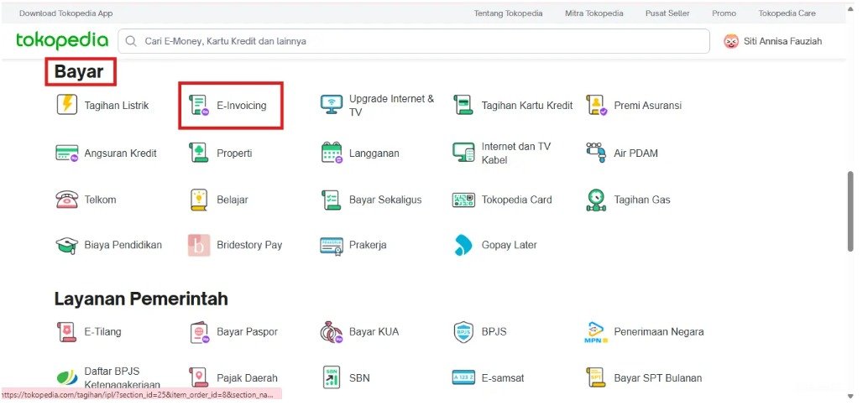
Task: Select the Bridestory Pay logo icon
Action: click(199, 245)
